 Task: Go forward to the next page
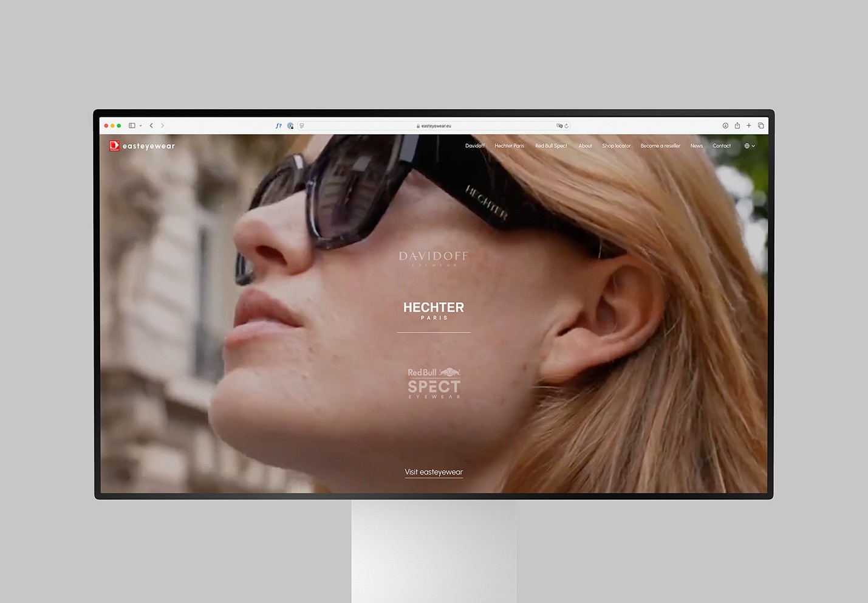(162, 126)
